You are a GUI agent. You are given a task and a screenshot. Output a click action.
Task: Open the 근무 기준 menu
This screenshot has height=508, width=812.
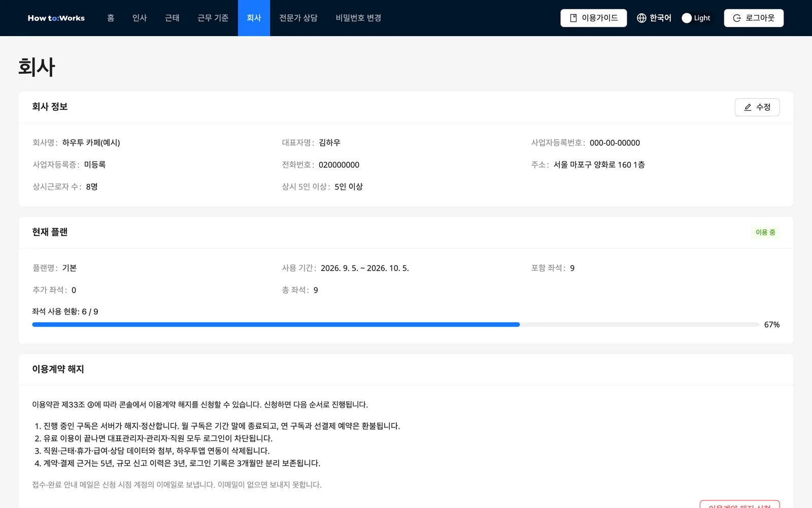click(213, 18)
